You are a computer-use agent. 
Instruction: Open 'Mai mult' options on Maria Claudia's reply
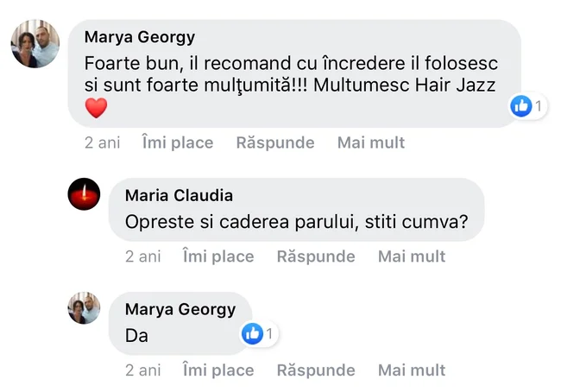412,256
